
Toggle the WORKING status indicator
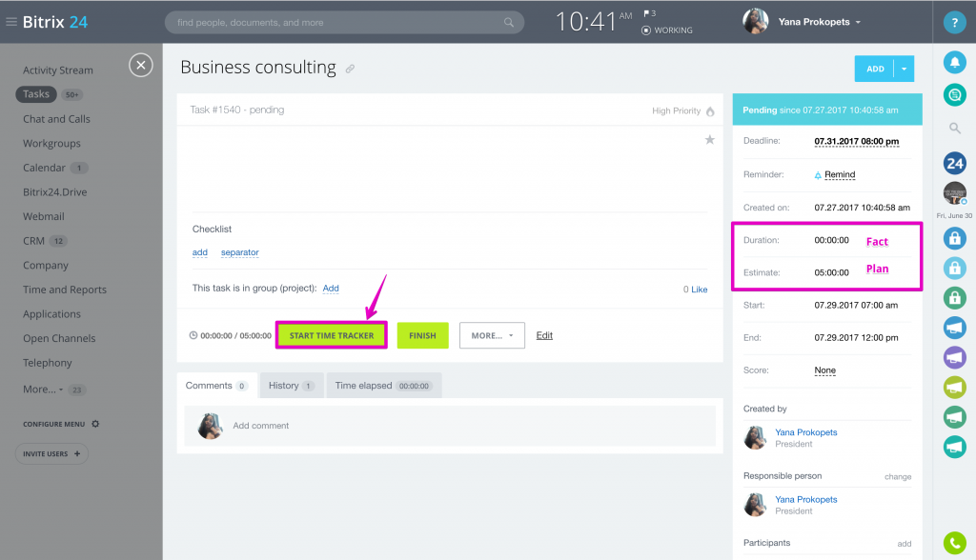(x=667, y=30)
